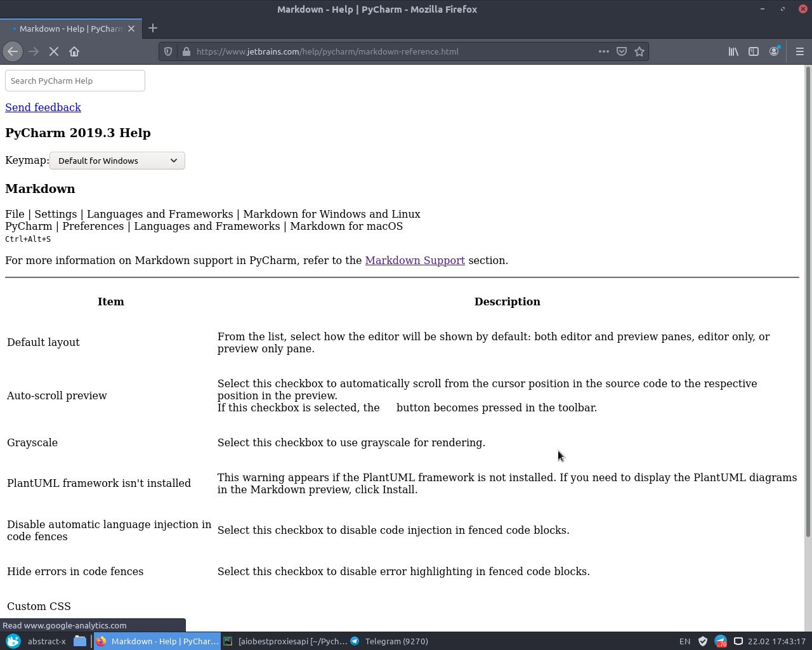Open a new browser tab

point(152,28)
